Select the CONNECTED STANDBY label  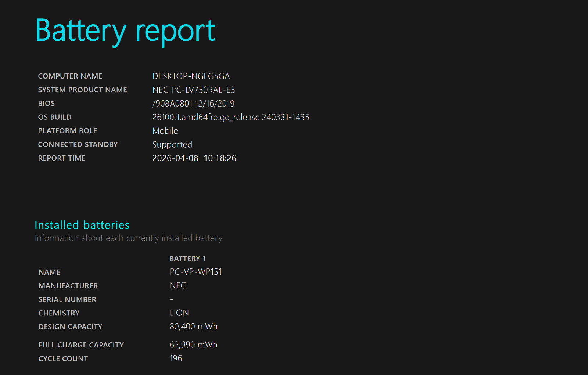pos(78,144)
